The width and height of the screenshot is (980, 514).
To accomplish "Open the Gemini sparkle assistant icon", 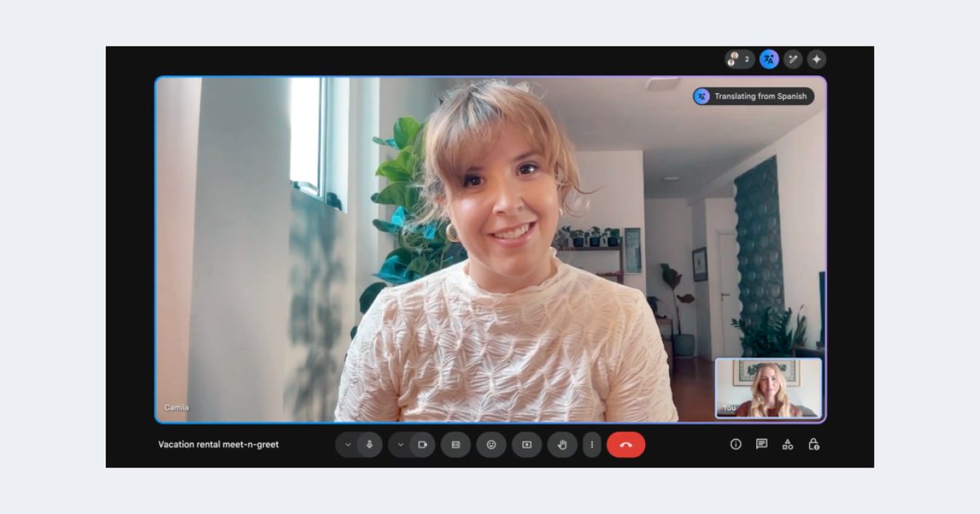I will [817, 60].
